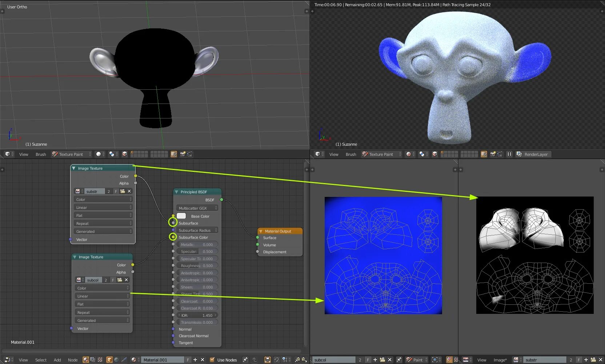Screen dimensions: 605x364
Task: Open Subsurface Radius dropdown
Action: click(x=197, y=230)
